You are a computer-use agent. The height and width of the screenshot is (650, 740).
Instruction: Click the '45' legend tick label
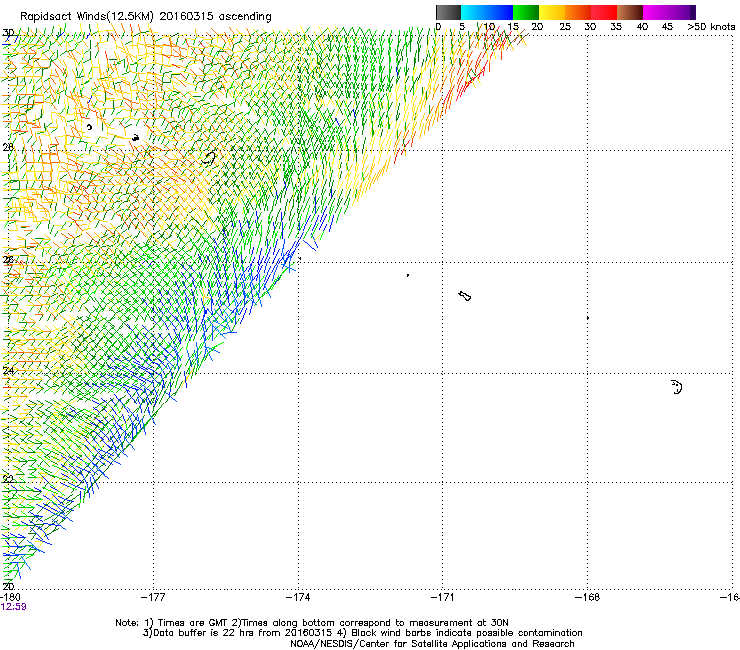[x=667, y=27]
